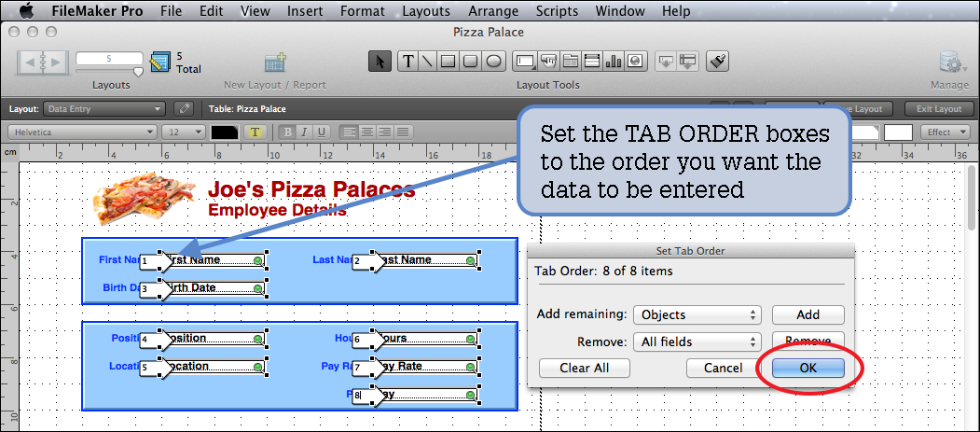
Task: Open the Remove 'All fields' dropdown
Action: (697, 342)
